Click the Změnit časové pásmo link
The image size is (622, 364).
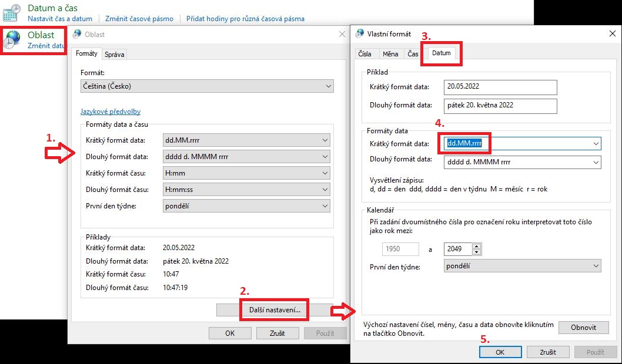coord(139,19)
